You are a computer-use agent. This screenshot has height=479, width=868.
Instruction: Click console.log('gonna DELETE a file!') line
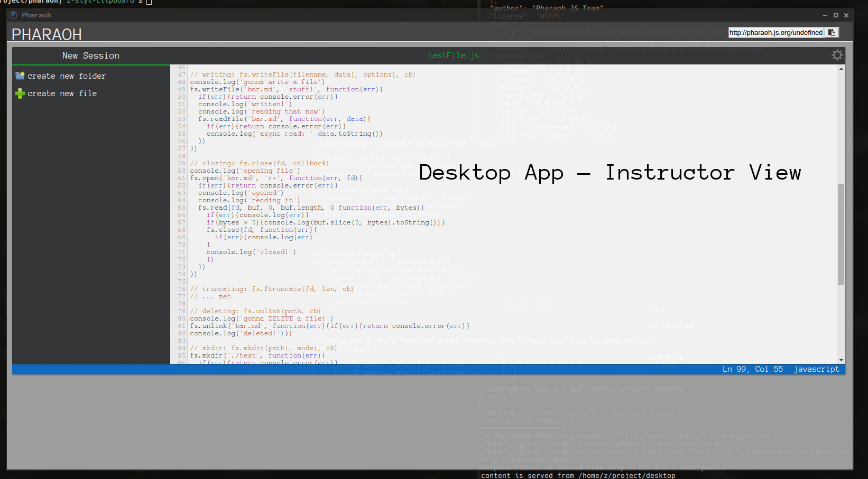click(262, 318)
